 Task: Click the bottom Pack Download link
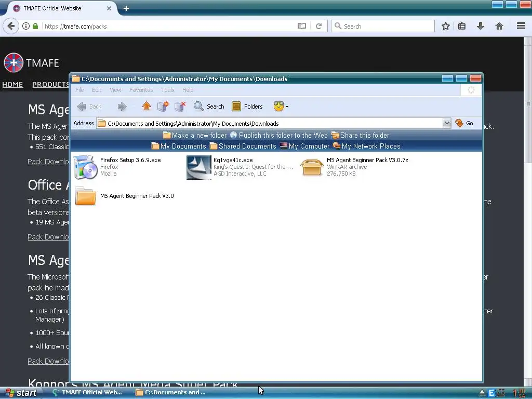48,361
